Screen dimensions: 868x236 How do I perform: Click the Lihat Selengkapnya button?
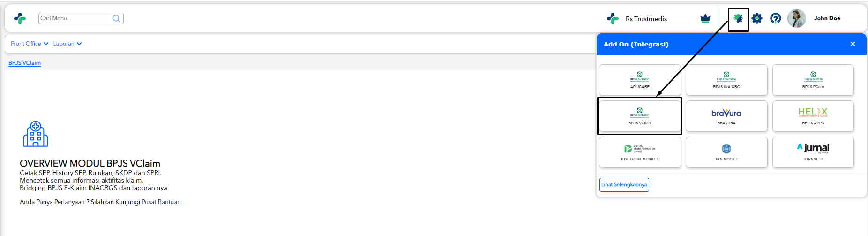(624, 185)
